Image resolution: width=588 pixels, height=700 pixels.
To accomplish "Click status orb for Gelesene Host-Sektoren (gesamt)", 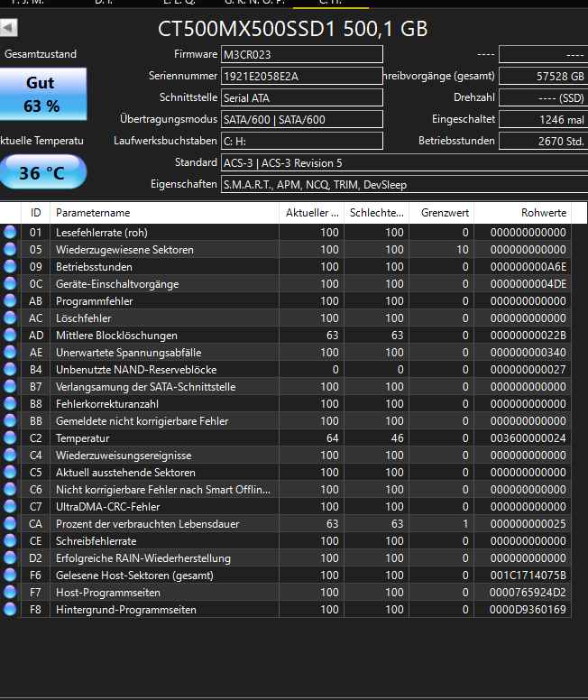I will click(10, 575).
